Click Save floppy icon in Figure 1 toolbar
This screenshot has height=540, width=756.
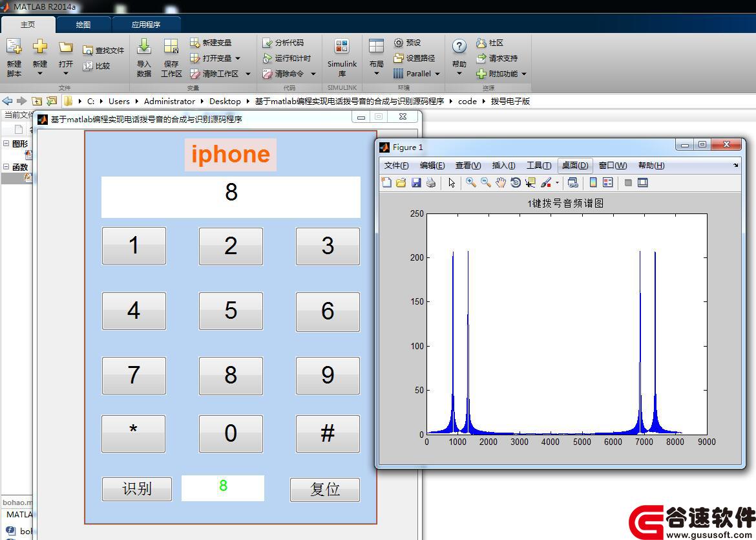(x=416, y=182)
